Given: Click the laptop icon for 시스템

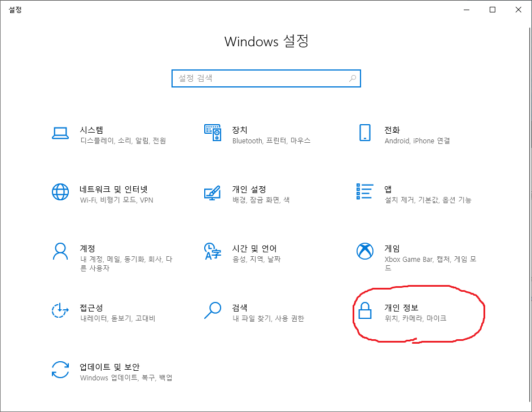Looking at the screenshot, I should (x=60, y=133).
